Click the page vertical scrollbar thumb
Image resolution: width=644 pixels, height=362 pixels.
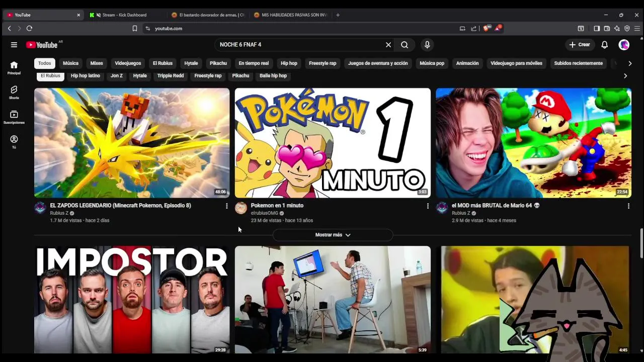(x=641, y=244)
